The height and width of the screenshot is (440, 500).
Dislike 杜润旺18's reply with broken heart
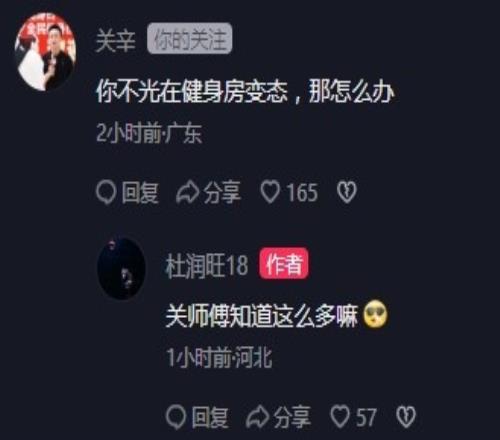tap(406, 417)
